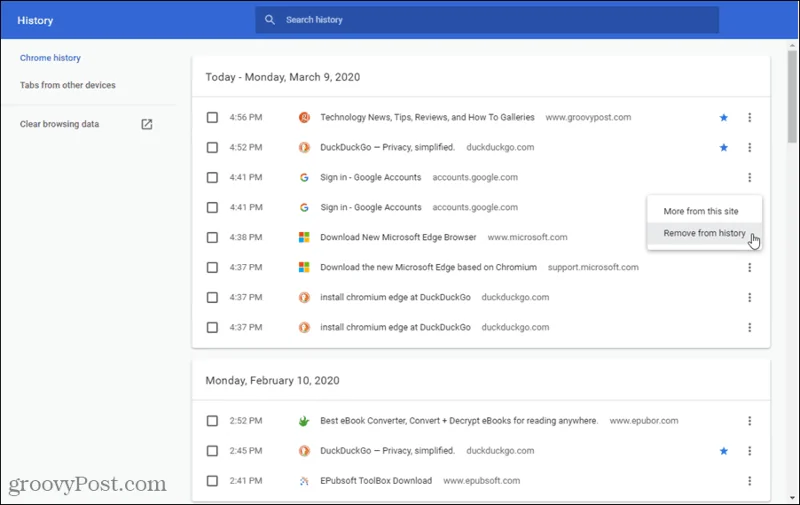The height and width of the screenshot is (505, 800).
Task: Click the DuckDuckGo favicon on the 2:45 PM row
Action: tap(304, 451)
